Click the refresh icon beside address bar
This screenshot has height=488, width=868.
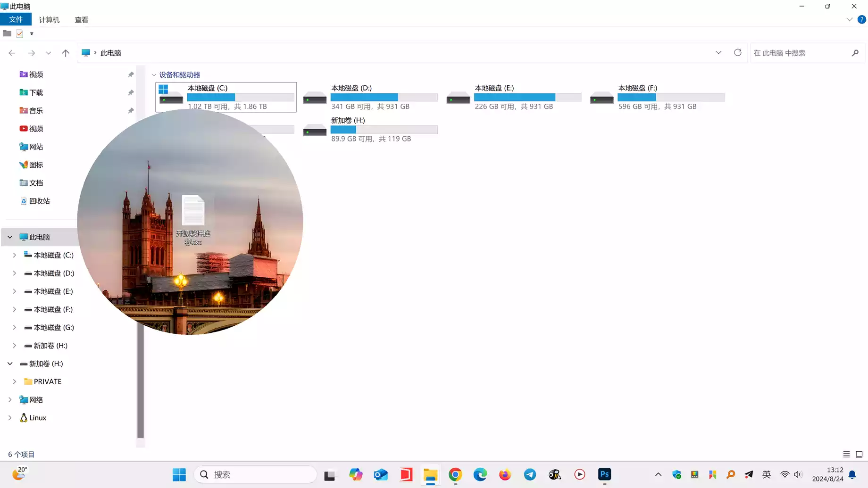pyautogui.click(x=737, y=53)
